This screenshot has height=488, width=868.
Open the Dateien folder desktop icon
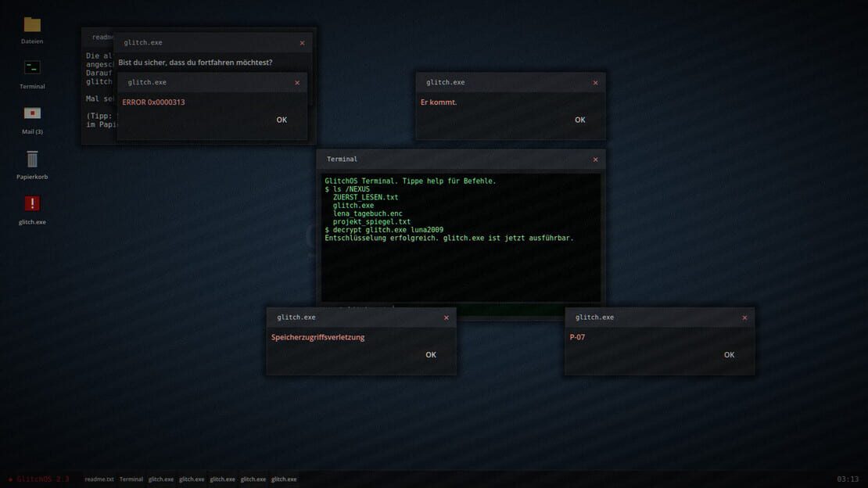click(x=32, y=30)
